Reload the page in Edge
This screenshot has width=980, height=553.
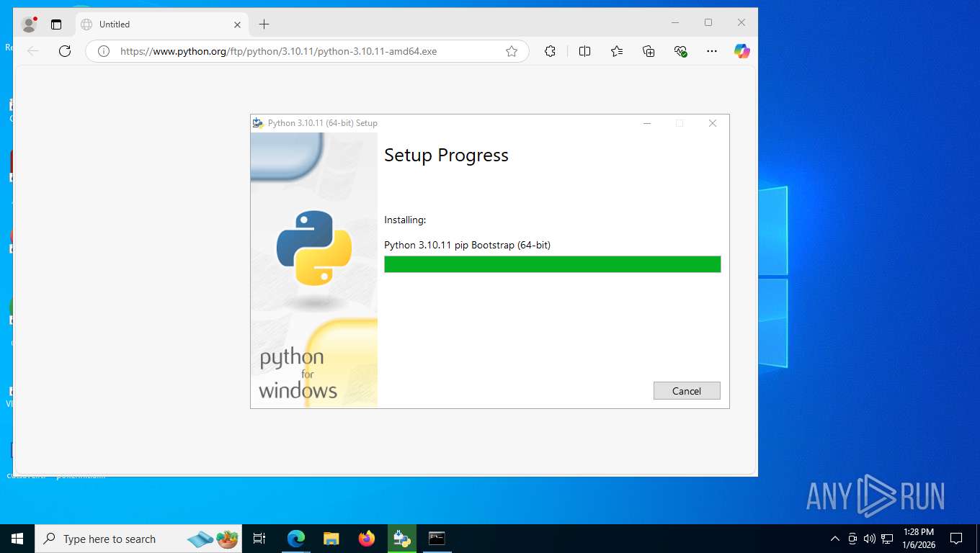pos(65,51)
